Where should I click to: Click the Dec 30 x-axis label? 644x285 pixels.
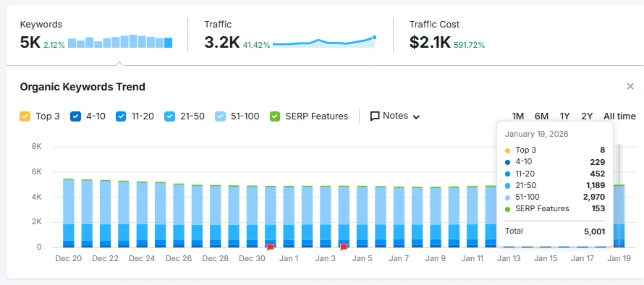pos(252,259)
